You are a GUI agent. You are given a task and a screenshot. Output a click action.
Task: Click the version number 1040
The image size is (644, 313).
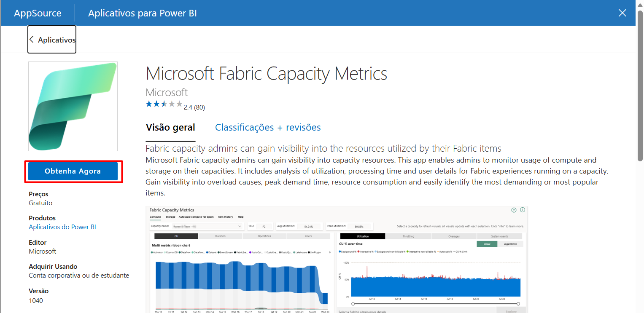pos(36,301)
